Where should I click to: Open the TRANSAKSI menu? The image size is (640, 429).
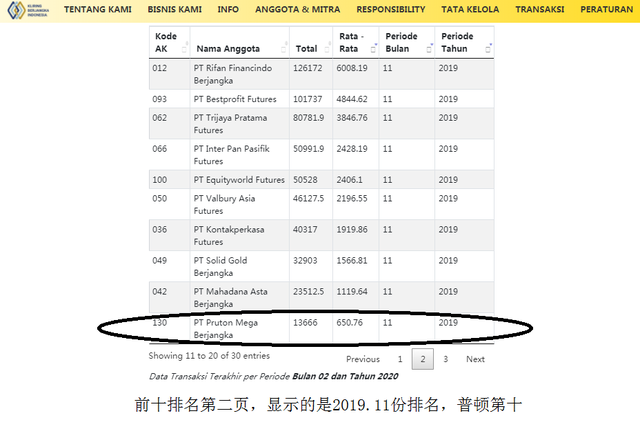pos(540,9)
